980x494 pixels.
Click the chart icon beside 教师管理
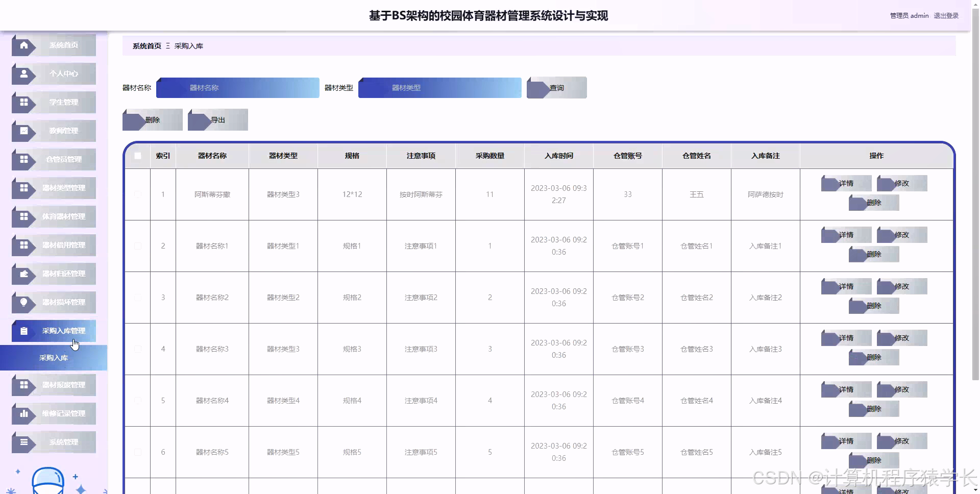coord(23,131)
